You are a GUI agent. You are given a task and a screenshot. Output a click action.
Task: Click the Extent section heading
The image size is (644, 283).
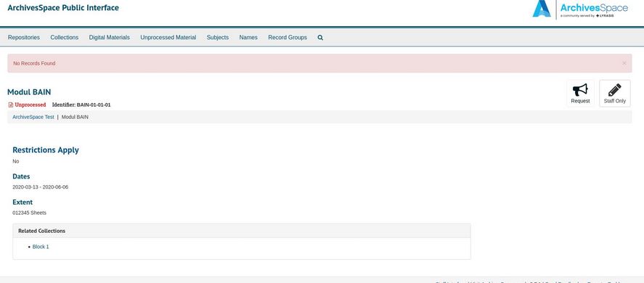pos(23,202)
